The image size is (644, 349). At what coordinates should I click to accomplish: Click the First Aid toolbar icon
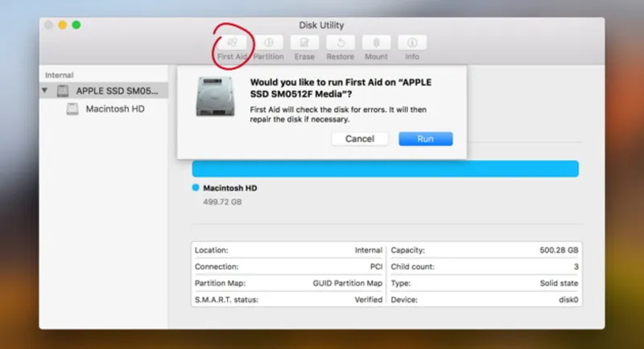[233, 43]
